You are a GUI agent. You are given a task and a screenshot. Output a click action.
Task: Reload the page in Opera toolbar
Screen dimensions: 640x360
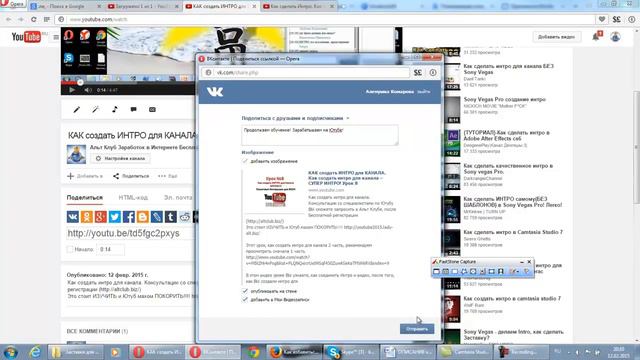coord(33,19)
